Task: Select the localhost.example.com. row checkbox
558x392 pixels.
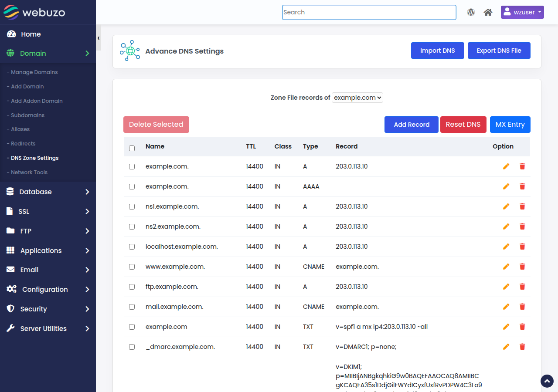Action: coord(132,247)
